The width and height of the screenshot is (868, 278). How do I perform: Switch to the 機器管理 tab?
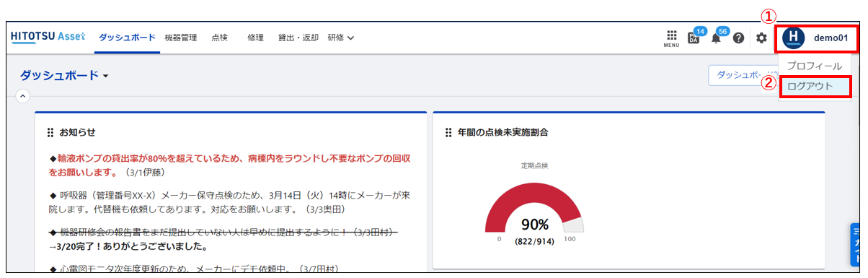click(x=180, y=38)
